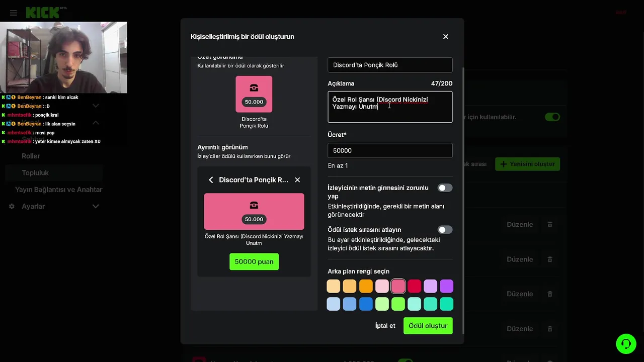
Task: Close the custom reward creation dialog
Action: pyautogui.click(x=445, y=37)
